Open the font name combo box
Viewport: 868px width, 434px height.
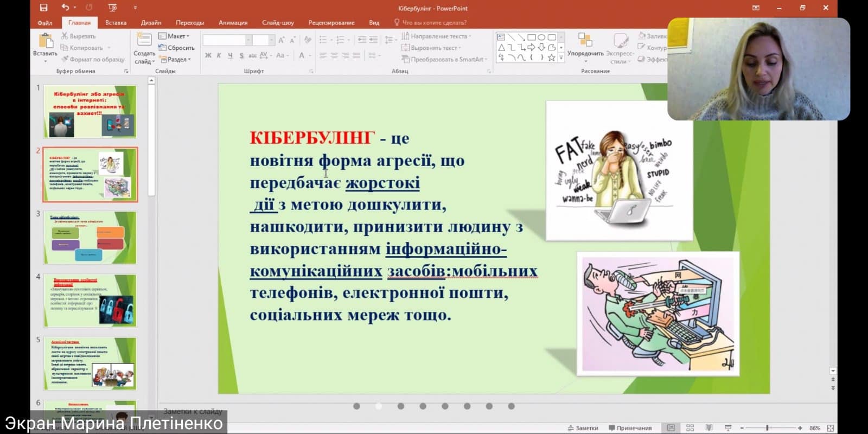(x=227, y=40)
